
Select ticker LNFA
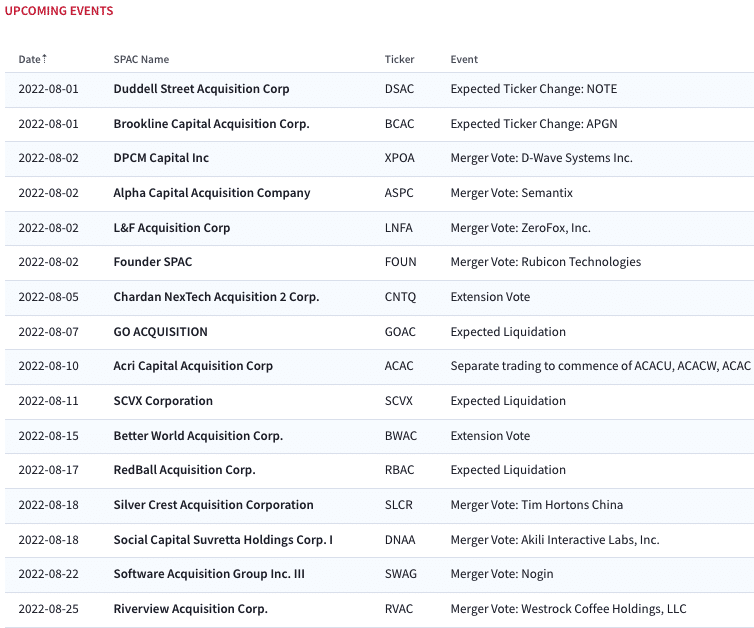399,228
